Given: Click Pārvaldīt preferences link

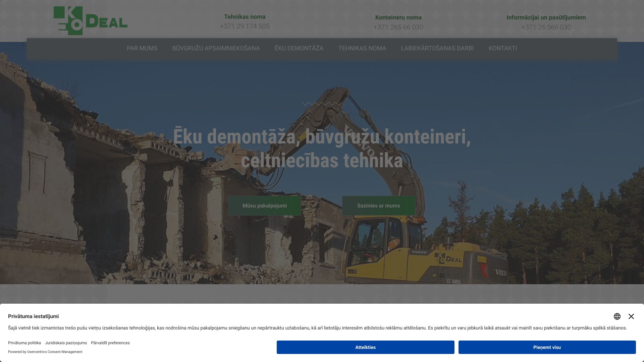Looking at the screenshot, I should pyautogui.click(x=110, y=343).
